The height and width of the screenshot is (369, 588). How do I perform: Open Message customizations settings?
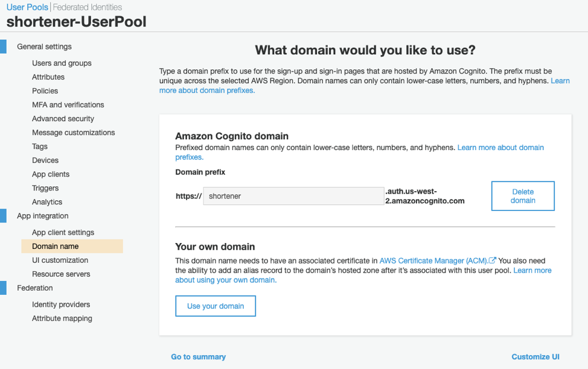[74, 132]
